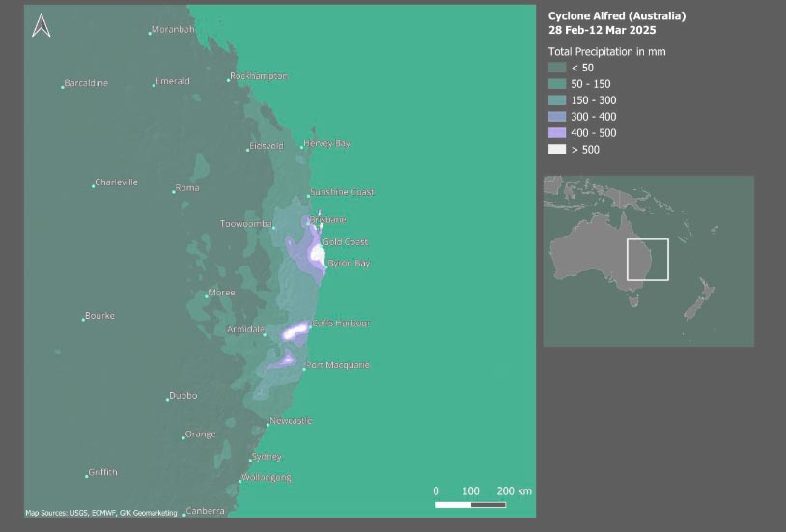786x532 pixels.
Task: Click the Charleville city label
Action: click(x=116, y=182)
